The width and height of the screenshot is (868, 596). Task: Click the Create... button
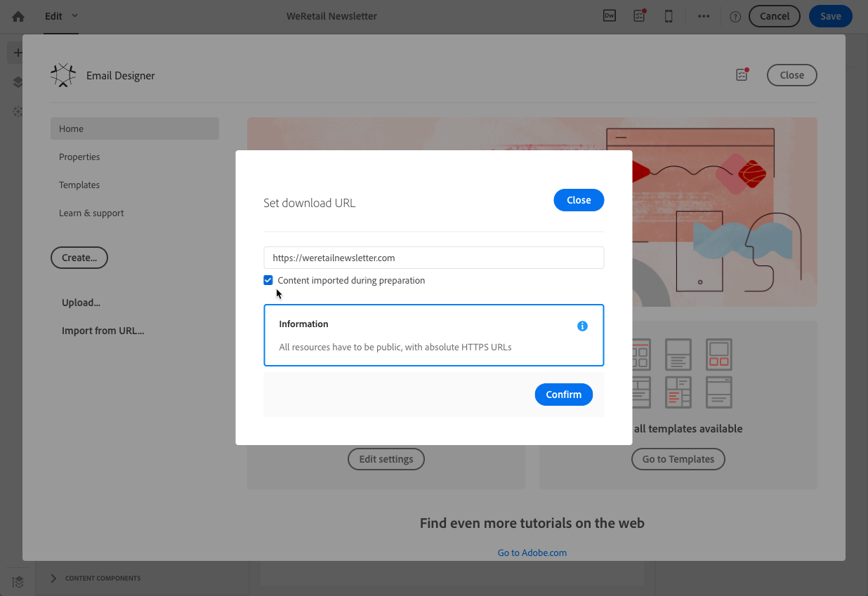pyautogui.click(x=79, y=258)
